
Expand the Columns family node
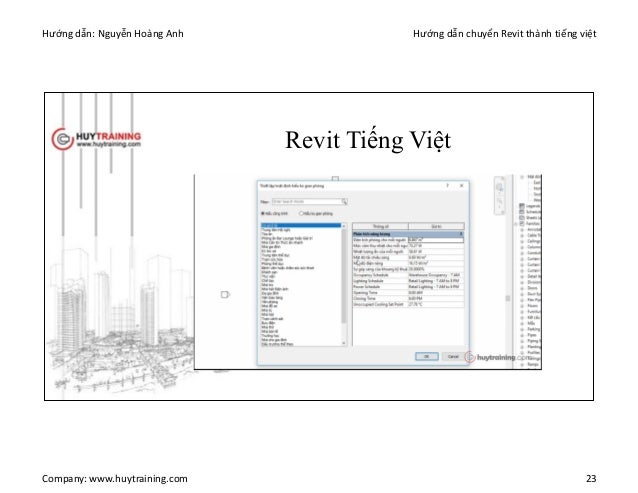[x=522, y=247]
